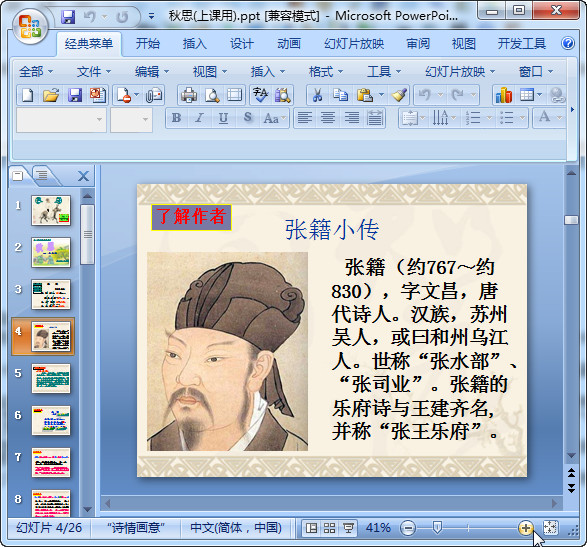The height and width of the screenshot is (547, 587).
Task: Fit slide to current window
Action: pyautogui.click(x=550, y=528)
